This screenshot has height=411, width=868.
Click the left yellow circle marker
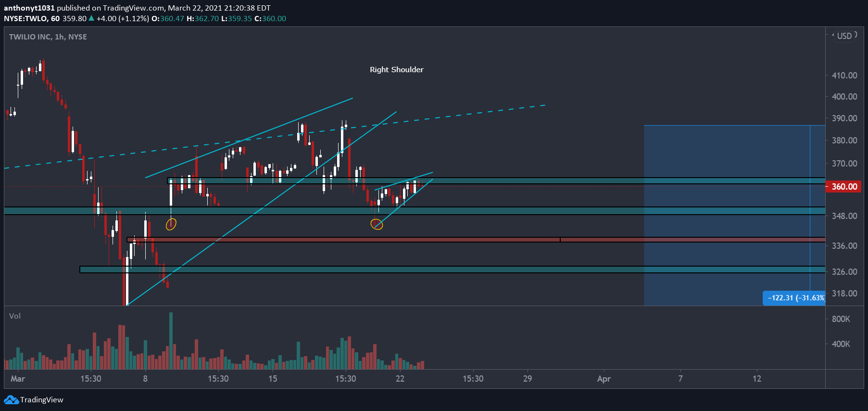click(171, 224)
